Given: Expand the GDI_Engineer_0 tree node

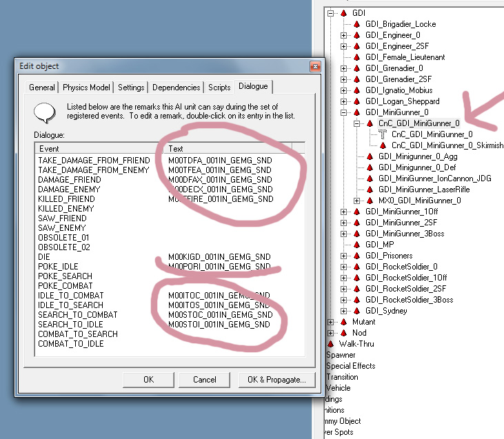Looking at the screenshot, I should [x=343, y=35].
